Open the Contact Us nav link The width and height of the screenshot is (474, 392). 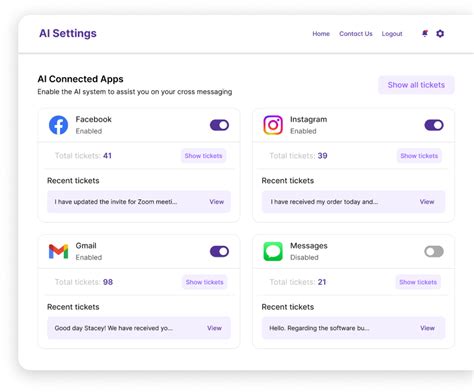[x=356, y=34]
